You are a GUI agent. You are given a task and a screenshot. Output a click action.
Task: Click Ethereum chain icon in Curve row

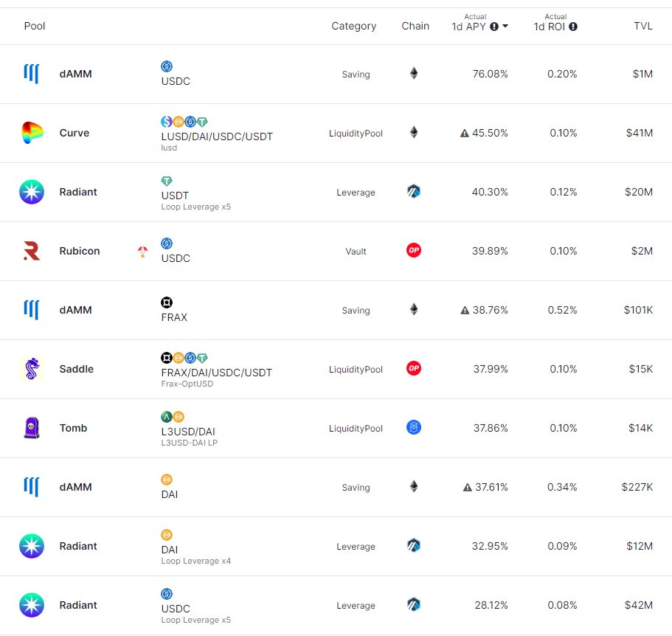coord(414,132)
